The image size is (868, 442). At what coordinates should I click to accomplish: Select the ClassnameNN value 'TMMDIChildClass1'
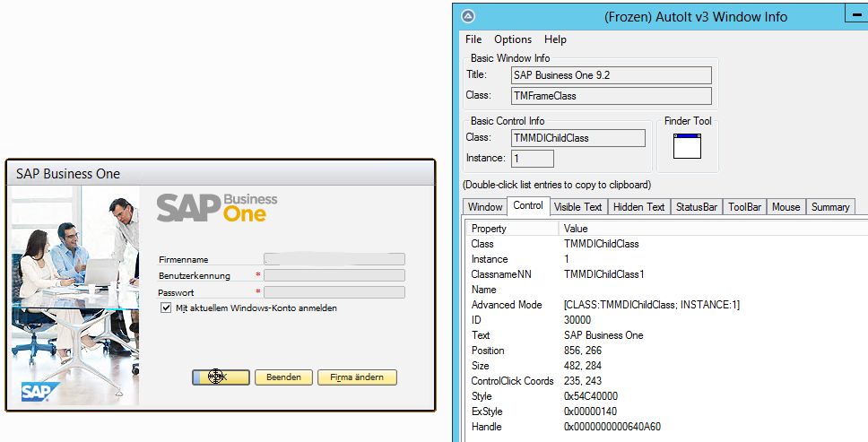point(604,274)
